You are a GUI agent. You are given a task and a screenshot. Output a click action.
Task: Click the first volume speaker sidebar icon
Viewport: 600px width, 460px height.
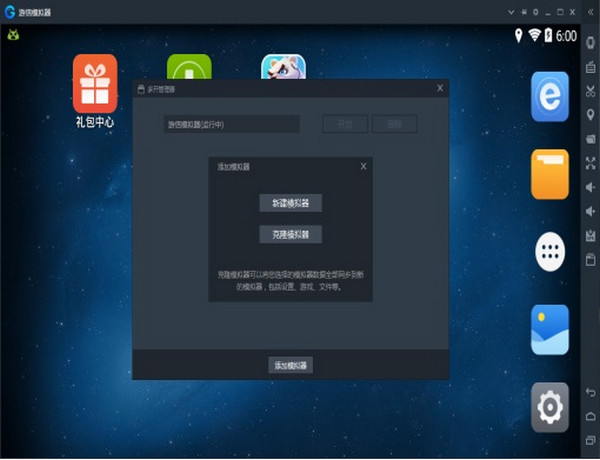(590, 187)
